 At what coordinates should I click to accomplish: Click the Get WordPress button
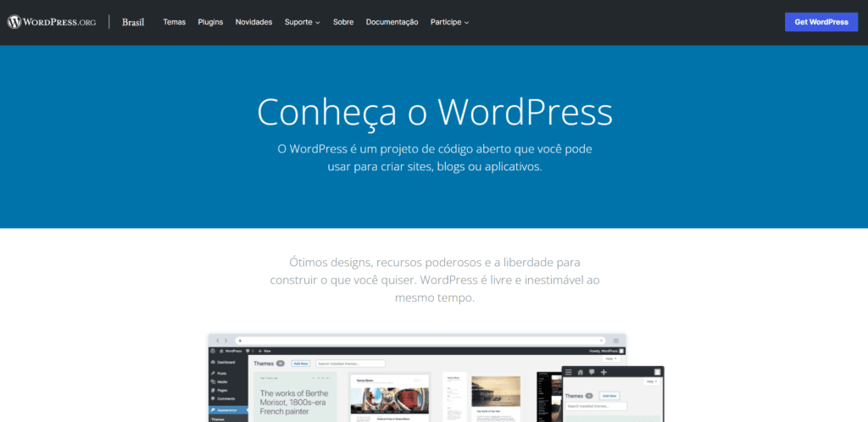(x=821, y=22)
